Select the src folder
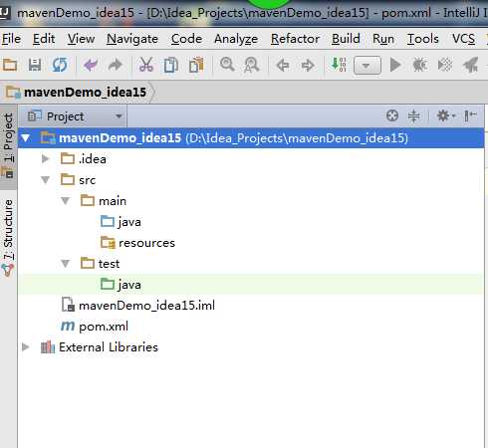The height and width of the screenshot is (448, 488). point(79,180)
